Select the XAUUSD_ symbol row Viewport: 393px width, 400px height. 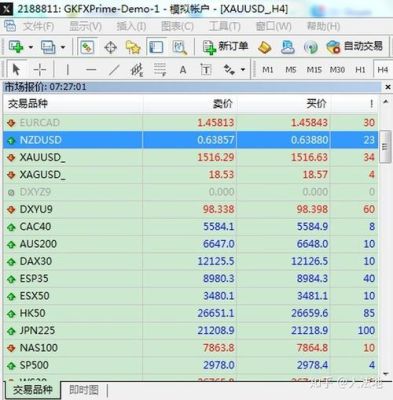[190, 157]
